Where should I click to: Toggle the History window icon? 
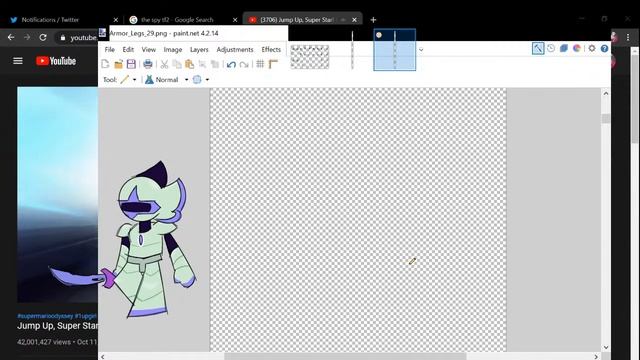pyautogui.click(x=551, y=49)
